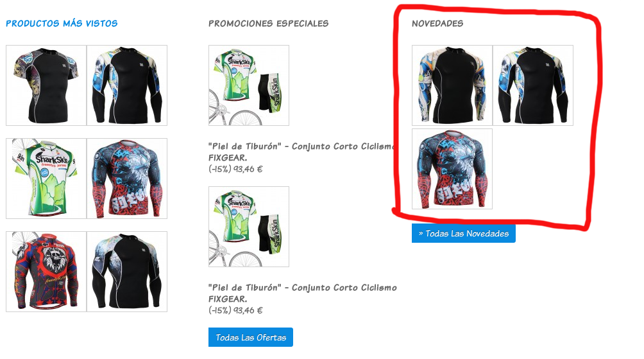This screenshot has height=359, width=644.
Task: Click the Todas Las Novedades button
Action: tap(464, 233)
